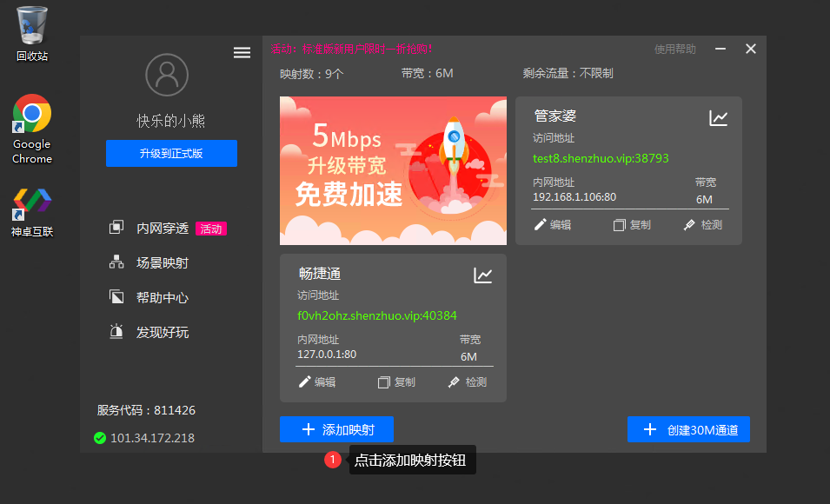Screen dimensions: 830x504
Task: Click 复制 label in the 畅捷通 card
Action: (x=405, y=382)
